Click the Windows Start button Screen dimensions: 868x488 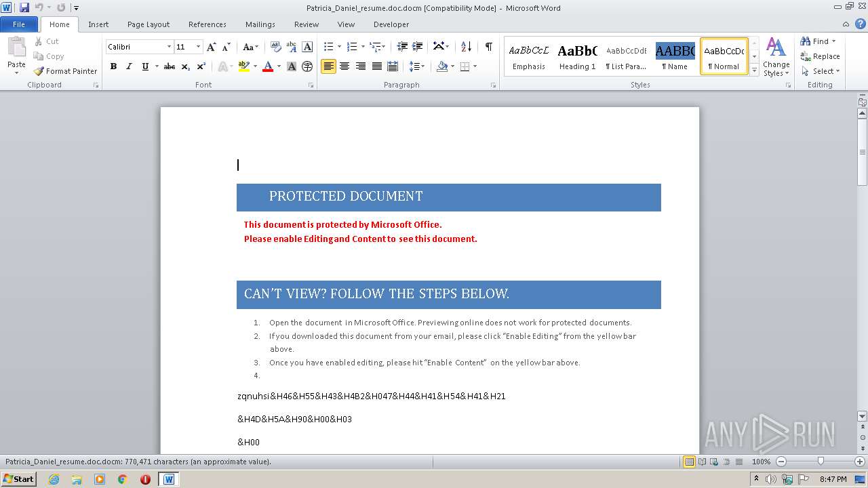tap(18, 479)
